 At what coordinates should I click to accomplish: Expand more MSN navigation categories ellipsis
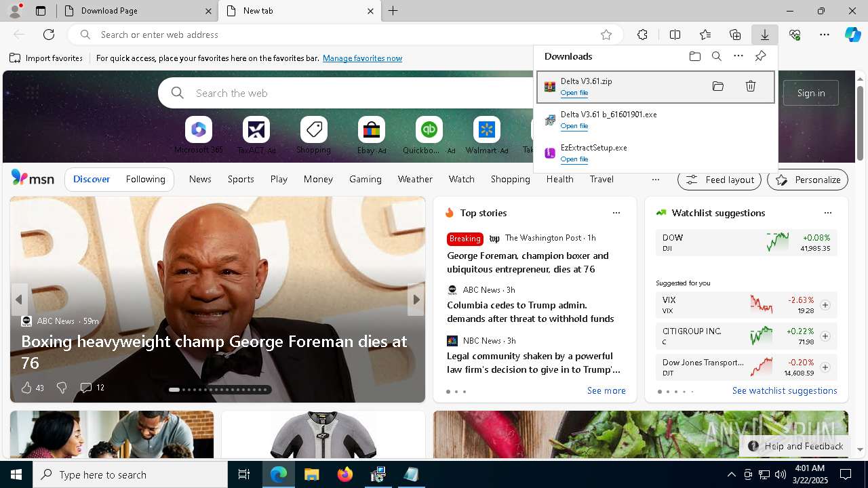point(655,180)
